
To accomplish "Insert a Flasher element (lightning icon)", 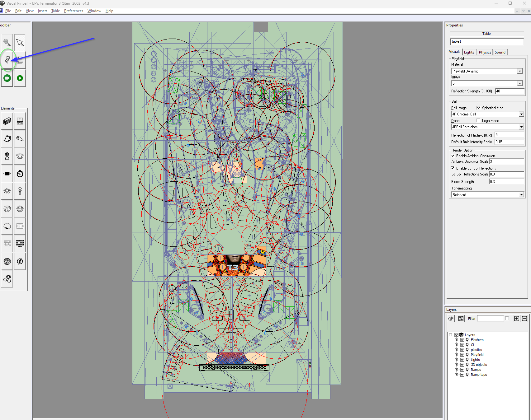I will coord(20,261).
